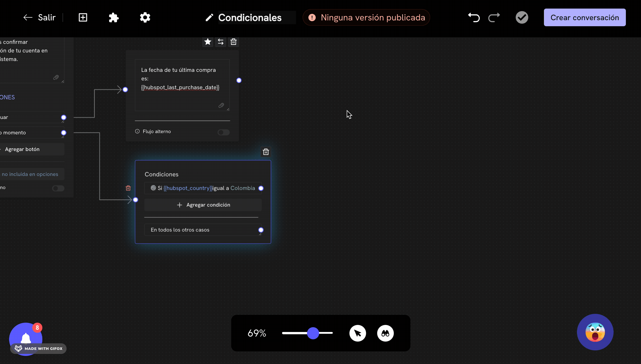Open the settings gear icon

pos(145,17)
